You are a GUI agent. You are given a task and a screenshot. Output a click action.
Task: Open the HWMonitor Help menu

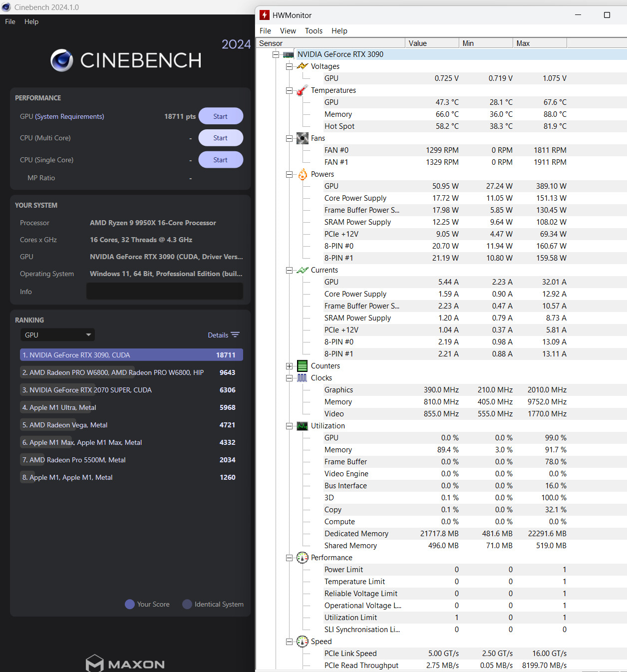pyautogui.click(x=339, y=31)
